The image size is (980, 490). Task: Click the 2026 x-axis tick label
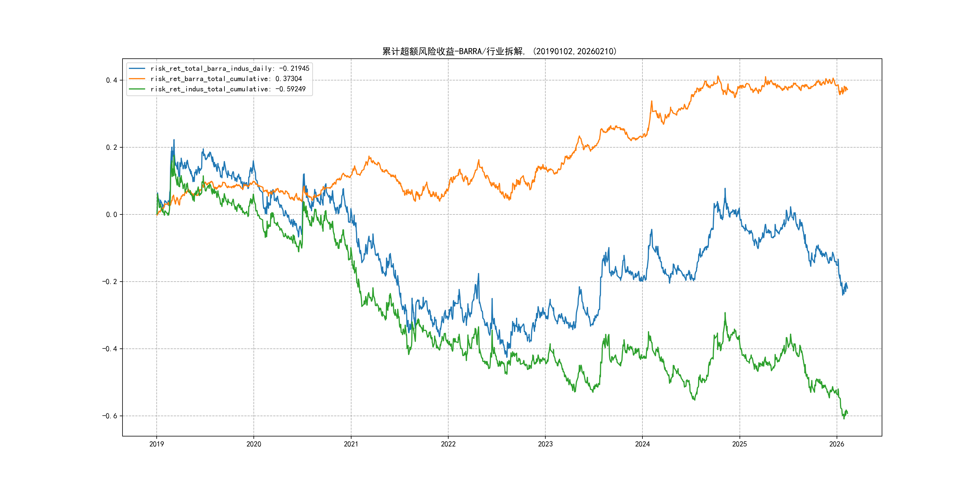837,444
